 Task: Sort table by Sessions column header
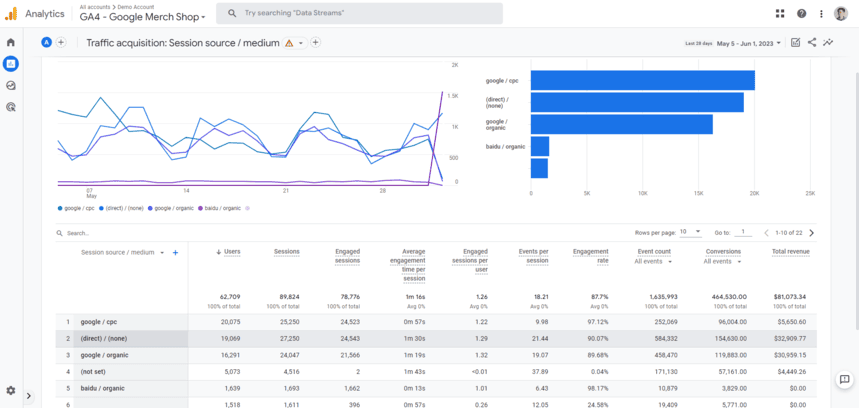pos(286,252)
